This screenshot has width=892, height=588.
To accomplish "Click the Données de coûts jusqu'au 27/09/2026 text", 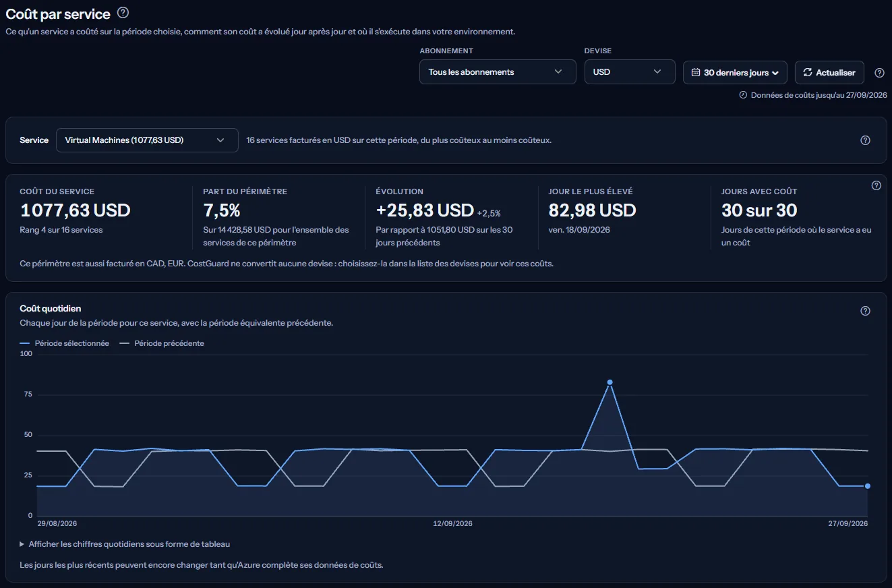I will (x=819, y=95).
